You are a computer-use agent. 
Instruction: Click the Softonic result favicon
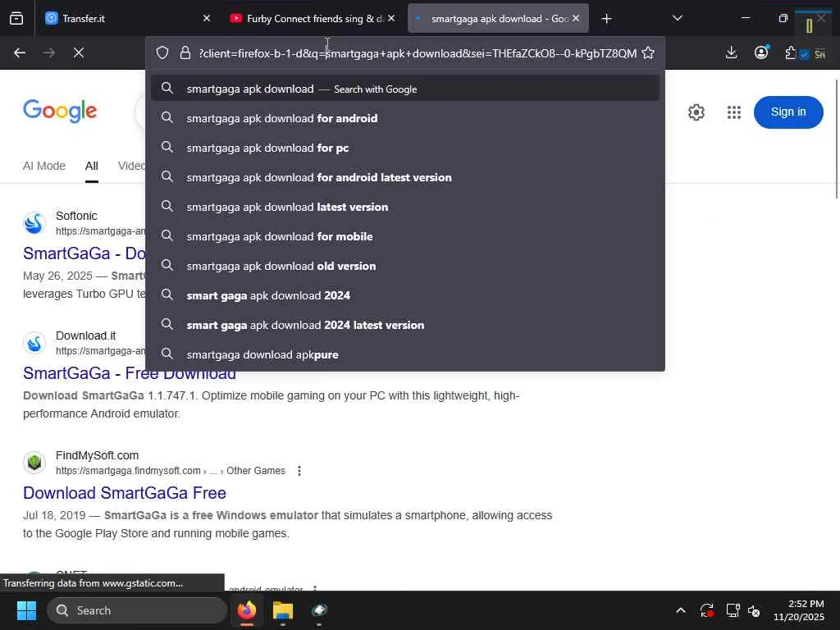34,223
